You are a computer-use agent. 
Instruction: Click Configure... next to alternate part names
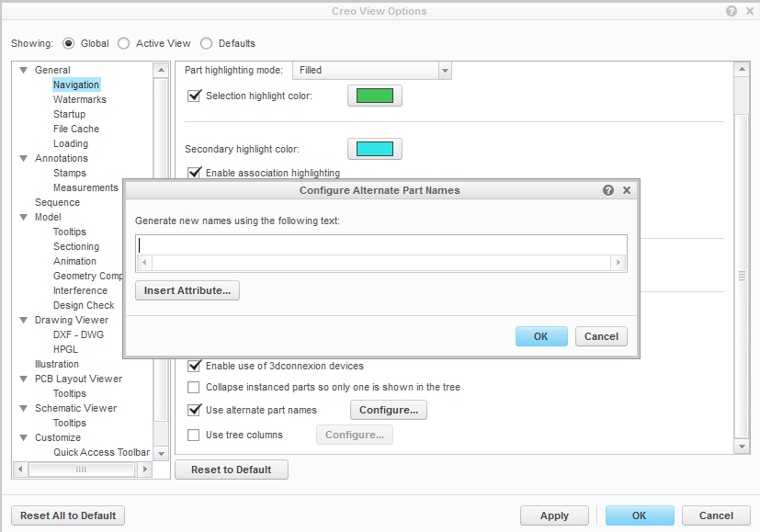click(x=389, y=410)
